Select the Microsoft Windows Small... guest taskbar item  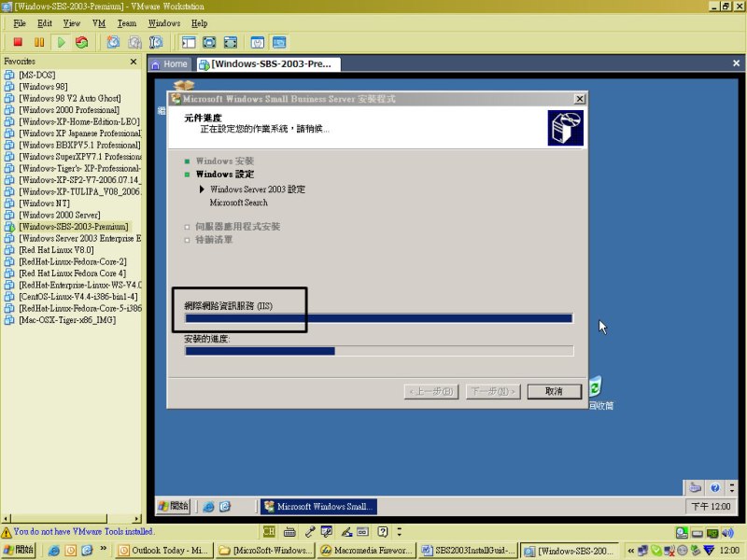click(x=318, y=507)
